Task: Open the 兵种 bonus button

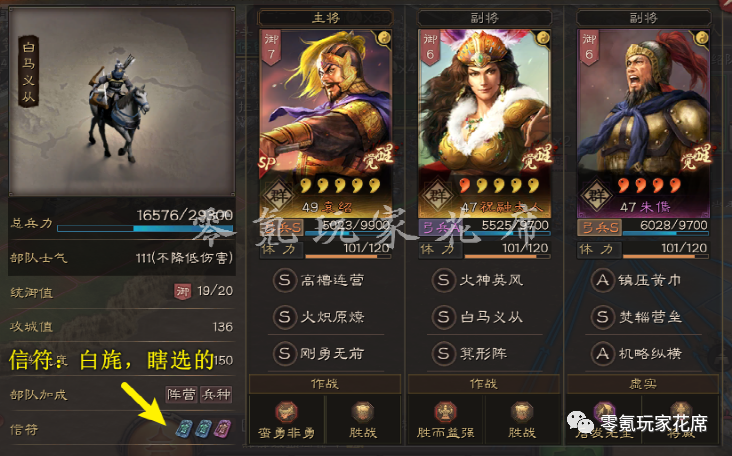Action: (216, 394)
